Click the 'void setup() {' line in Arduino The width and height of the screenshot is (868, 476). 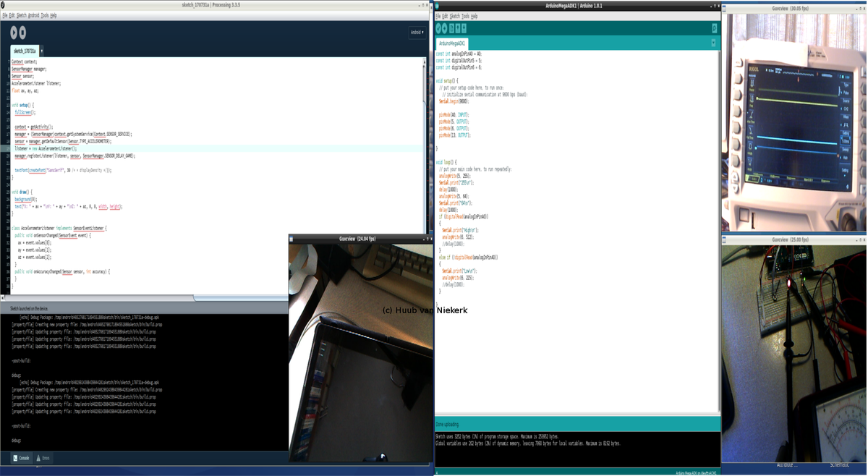coord(447,80)
